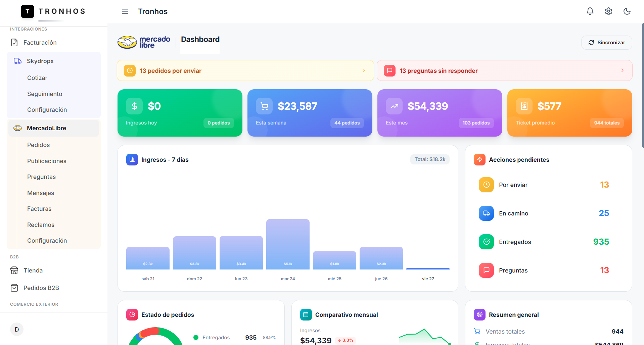Click the dom 22 revenue bar
The height and width of the screenshot is (345, 644).
coord(194,253)
